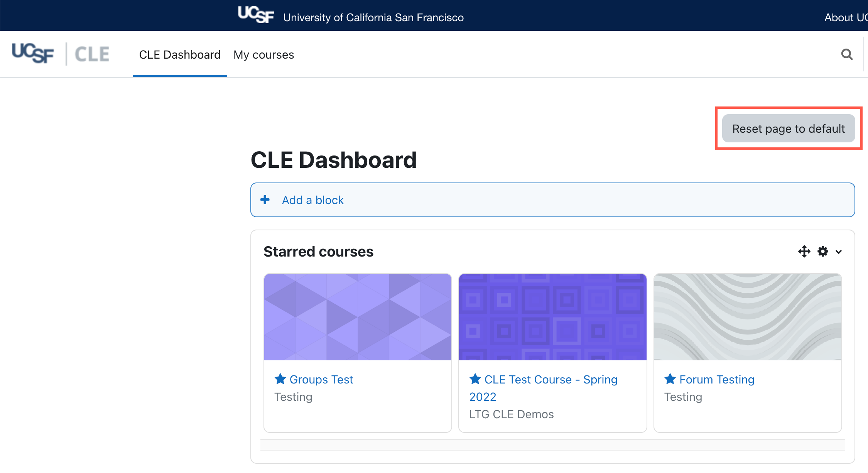Open CLE Test Course - Spring 2022 link
Screen dimensions: 868x473
point(543,388)
